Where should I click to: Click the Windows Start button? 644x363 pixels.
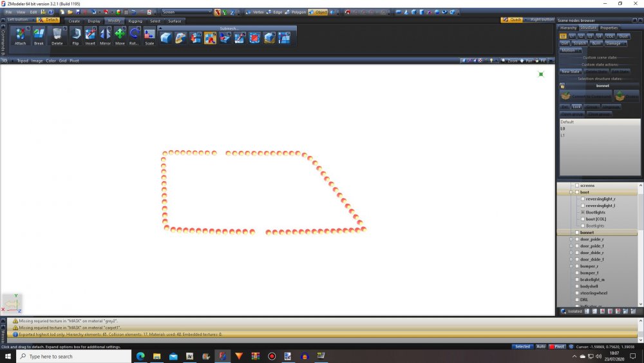pos(8,356)
